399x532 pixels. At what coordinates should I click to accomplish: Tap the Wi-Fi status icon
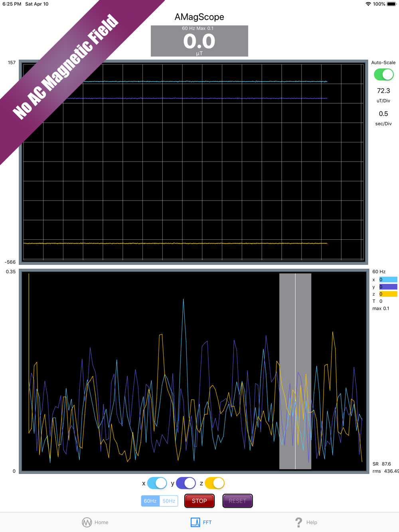(x=368, y=4)
